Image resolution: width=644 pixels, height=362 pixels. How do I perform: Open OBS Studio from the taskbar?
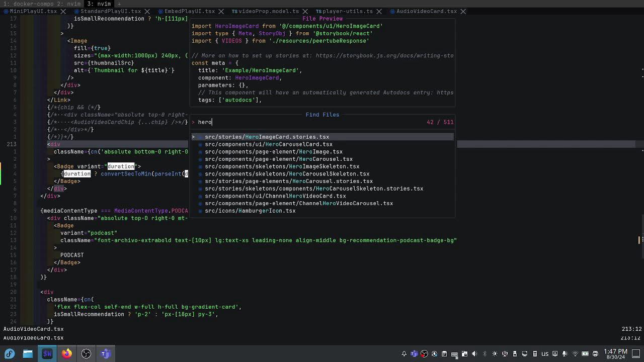tap(86, 353)
